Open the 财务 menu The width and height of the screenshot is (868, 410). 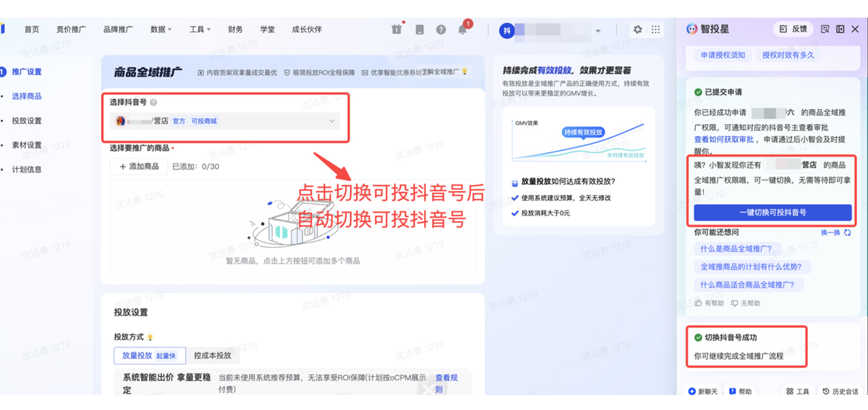(235, 30)
